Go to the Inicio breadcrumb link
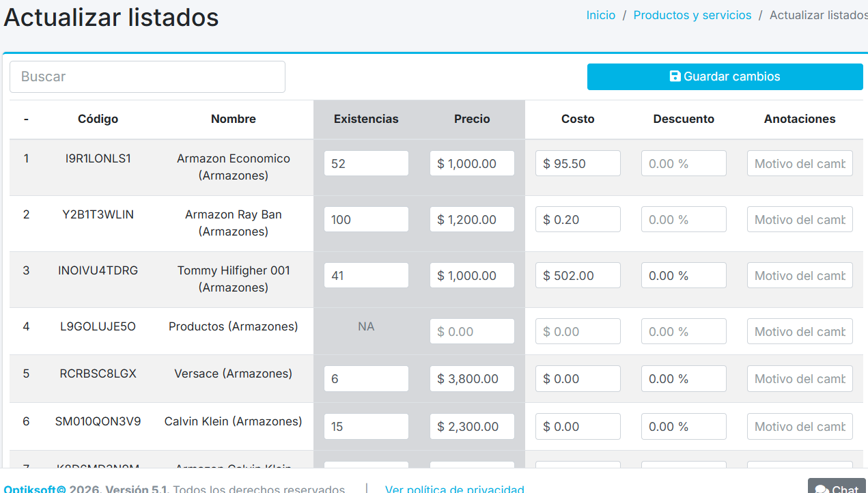Viewport: 868px width, 493px height. coord(600,15)
